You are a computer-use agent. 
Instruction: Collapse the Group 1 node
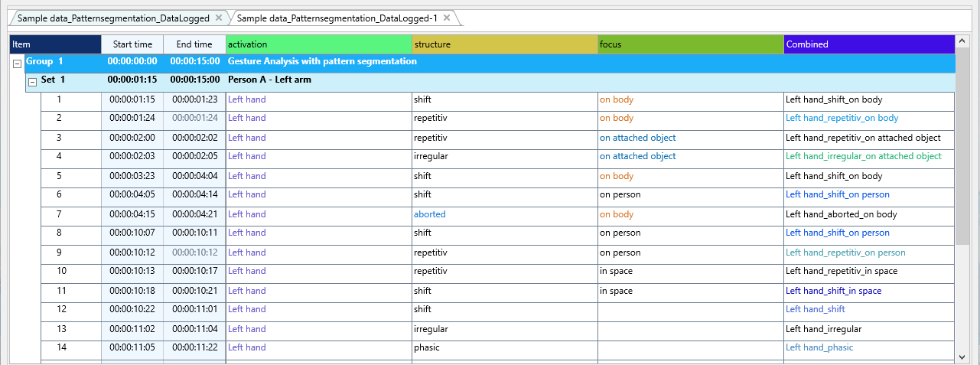tap(17, 64)
